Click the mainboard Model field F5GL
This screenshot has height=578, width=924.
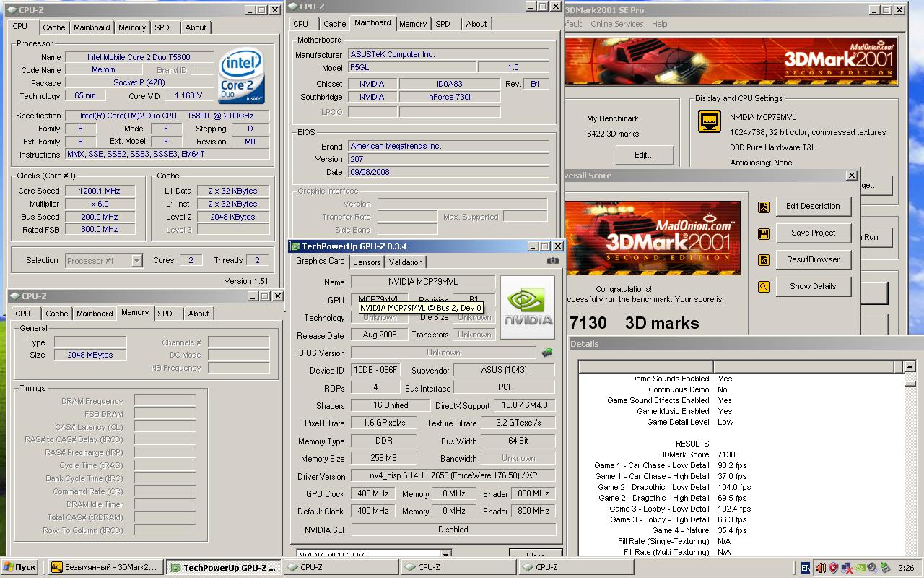tap(411, 67)
